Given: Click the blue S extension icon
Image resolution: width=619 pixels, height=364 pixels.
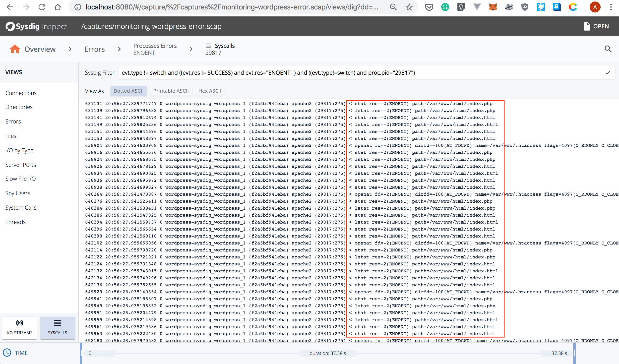Looking at the screenshot, I should (557, 7).
